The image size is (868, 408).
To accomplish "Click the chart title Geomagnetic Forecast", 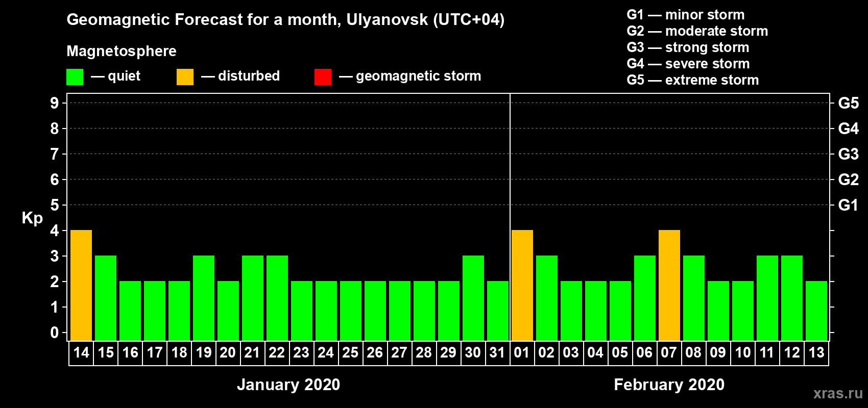I will click(285, 20).
